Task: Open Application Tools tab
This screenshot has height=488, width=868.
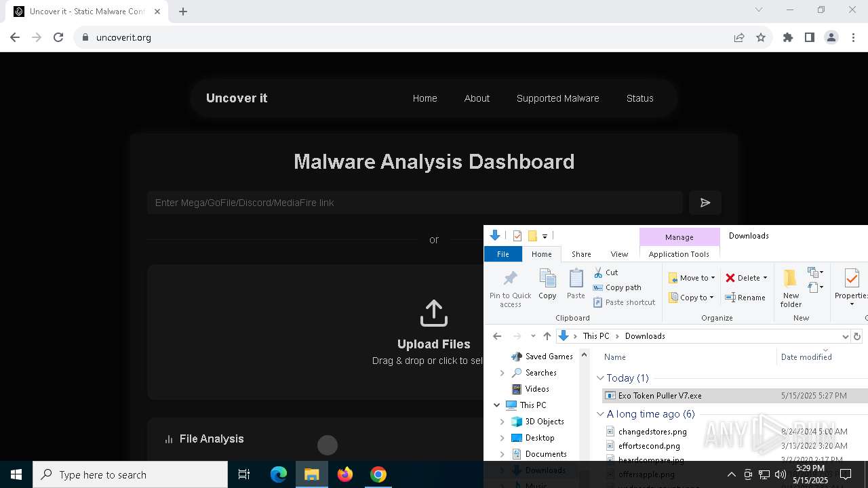Action: 679,254
